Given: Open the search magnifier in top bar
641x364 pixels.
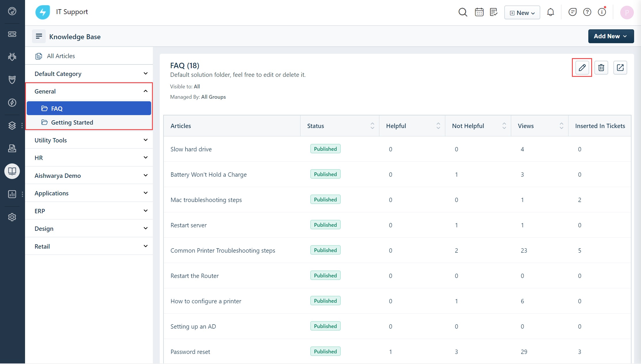Looking at the screenshot, I should [x=463, y=12].
